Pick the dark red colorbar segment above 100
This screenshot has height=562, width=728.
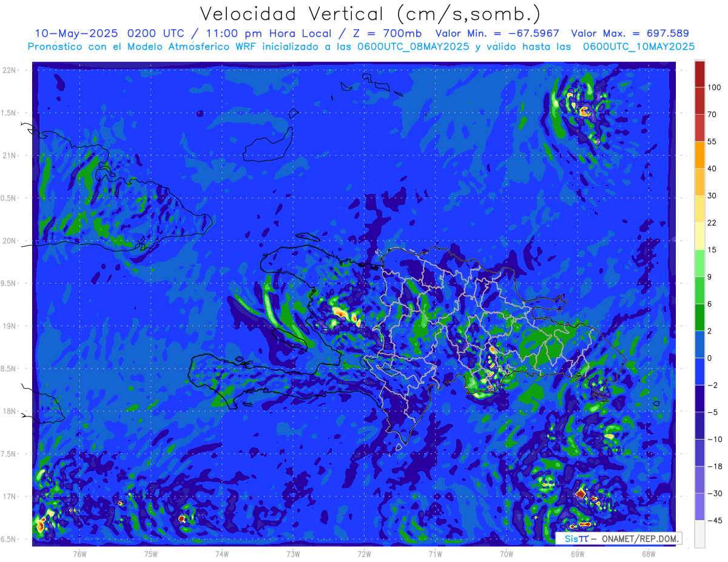(699, 74)
